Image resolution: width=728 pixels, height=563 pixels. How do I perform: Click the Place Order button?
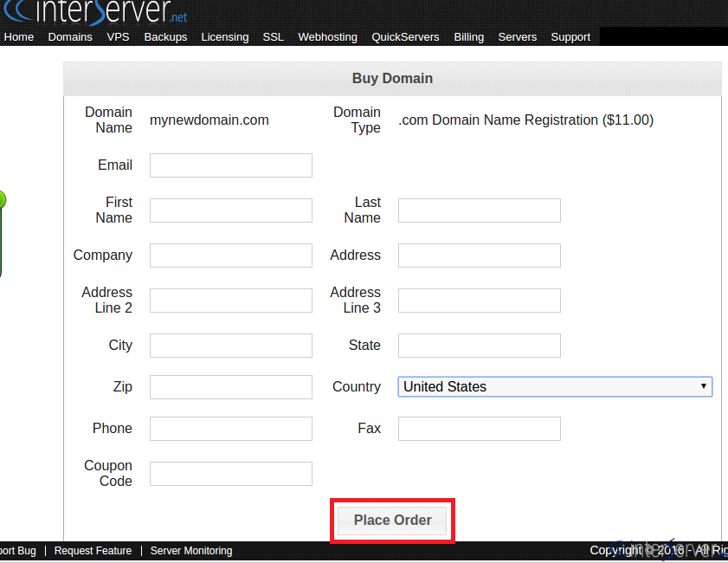(392, 521)
